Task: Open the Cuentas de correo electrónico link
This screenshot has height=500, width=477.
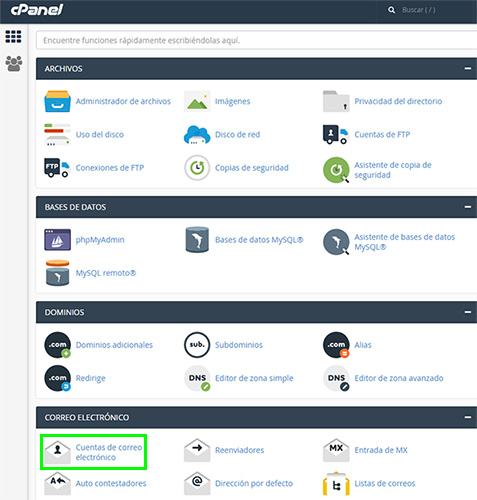Action: 109,452
